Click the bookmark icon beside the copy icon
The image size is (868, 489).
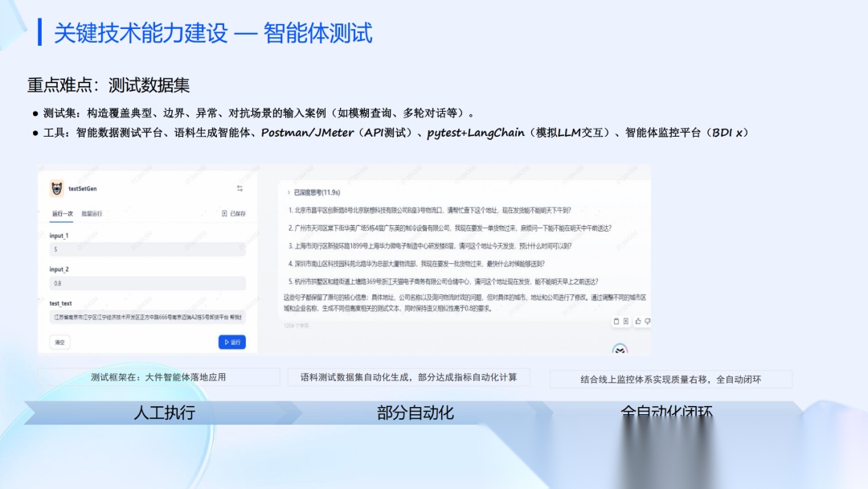[x=626, y=321]
